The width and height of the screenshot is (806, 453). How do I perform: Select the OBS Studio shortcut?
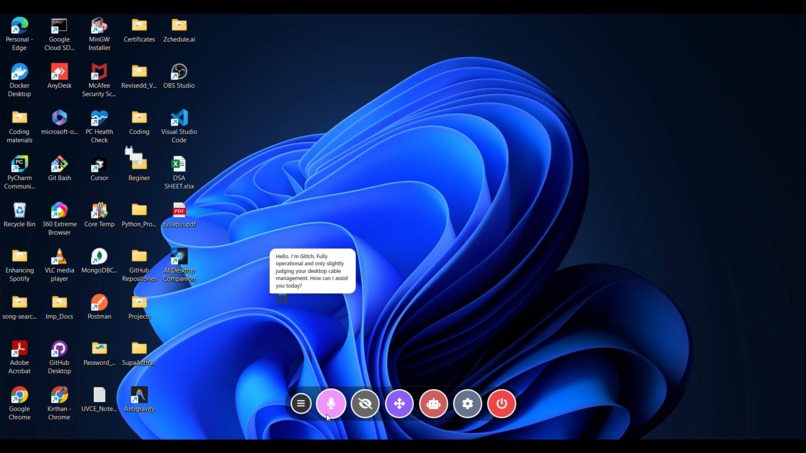179,76
